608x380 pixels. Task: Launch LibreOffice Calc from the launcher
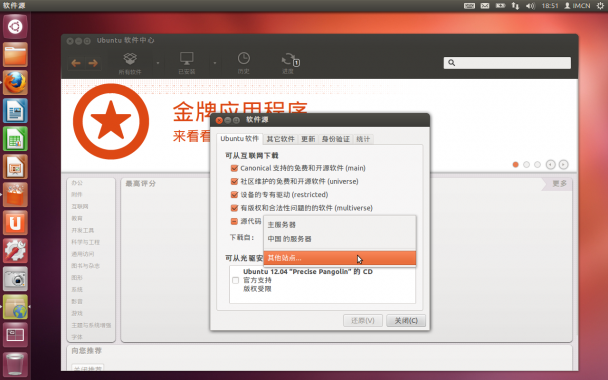point(15,139)
